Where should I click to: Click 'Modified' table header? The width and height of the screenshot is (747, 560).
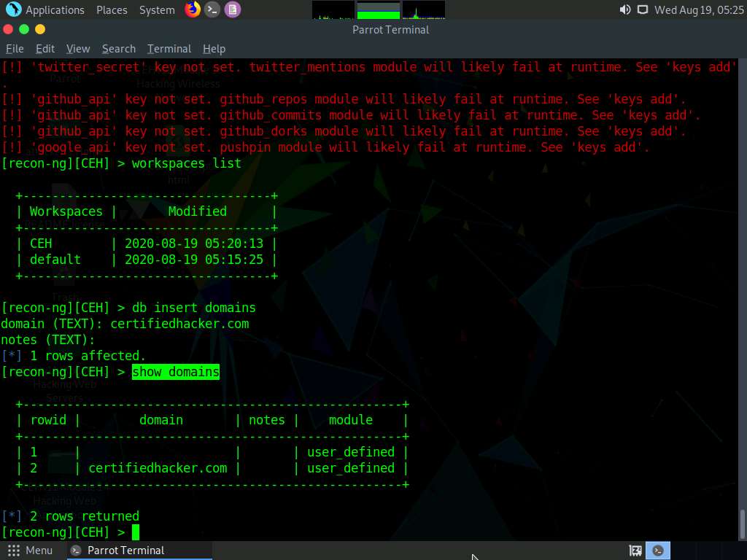[197, 211]
